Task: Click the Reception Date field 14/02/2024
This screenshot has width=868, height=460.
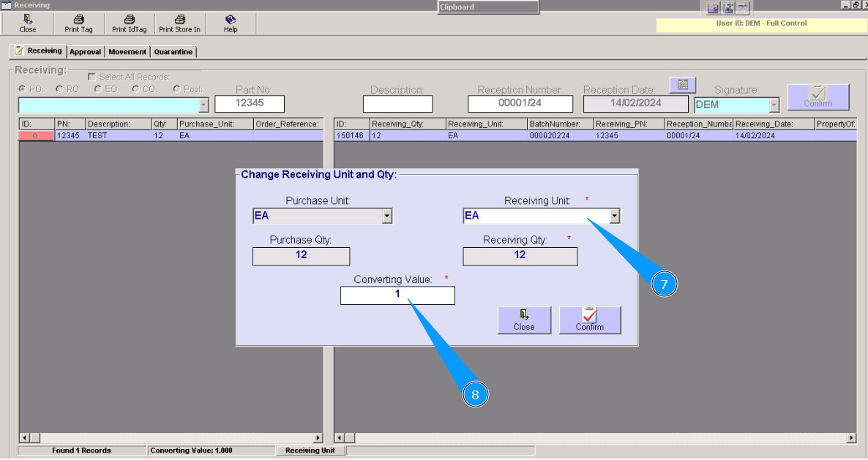Action: tap(636, 103)
